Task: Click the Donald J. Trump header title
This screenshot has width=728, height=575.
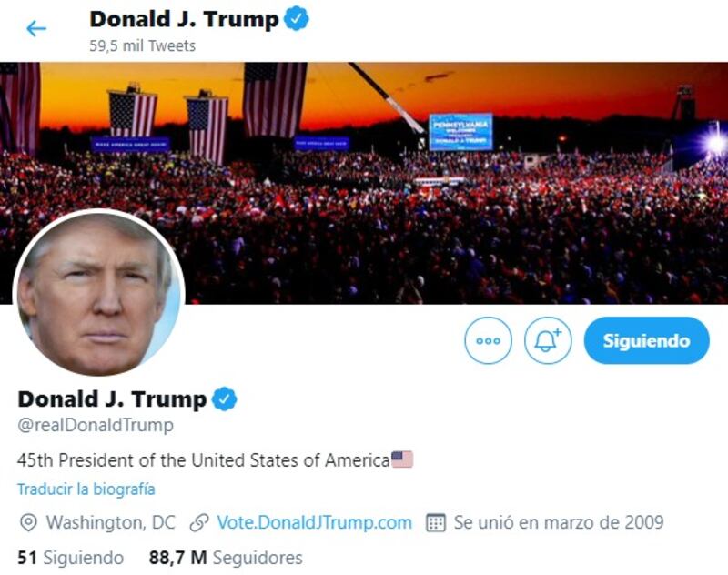Action: 184,19
